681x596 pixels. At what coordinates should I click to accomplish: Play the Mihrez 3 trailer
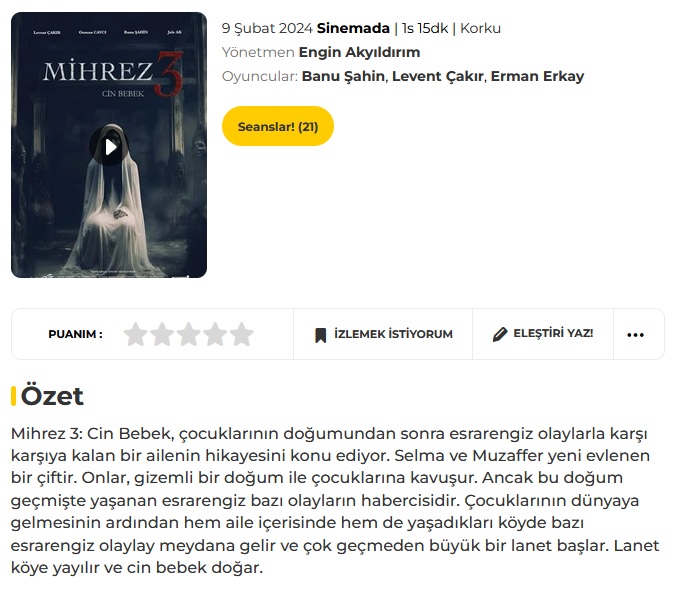109,147
